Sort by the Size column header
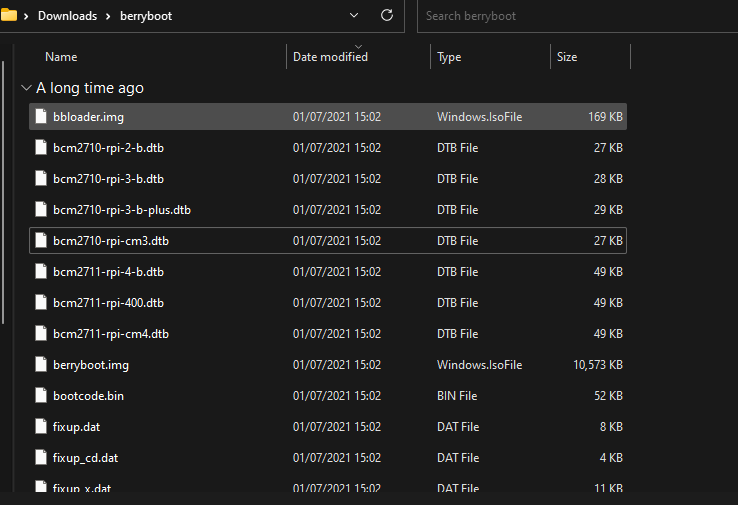The image size is (738, 505). [x=567, y=57]
